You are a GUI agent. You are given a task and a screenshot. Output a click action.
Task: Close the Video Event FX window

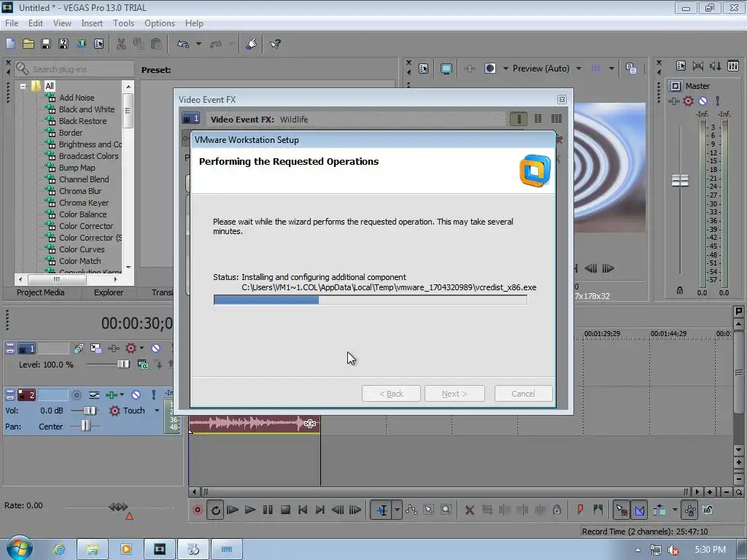pos(562,99)
